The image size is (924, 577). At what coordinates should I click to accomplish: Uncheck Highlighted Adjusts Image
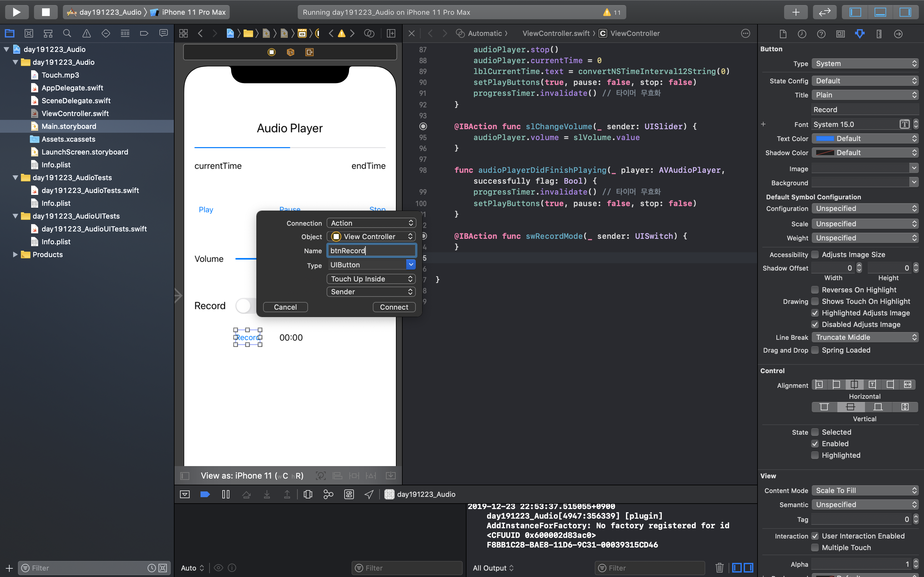tap(815, 313)
